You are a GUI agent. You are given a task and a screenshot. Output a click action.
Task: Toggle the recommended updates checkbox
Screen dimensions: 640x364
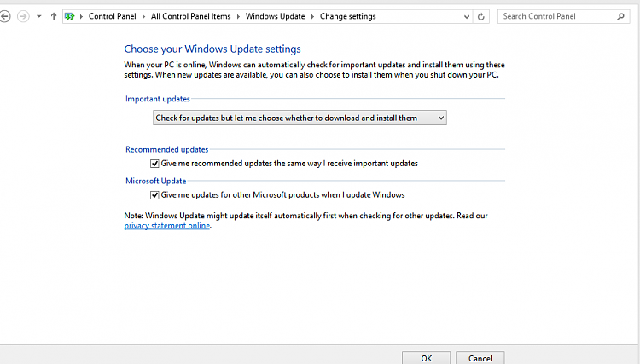click(154, 164)
